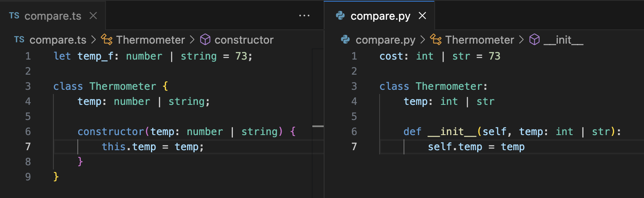Close the compare.ts tab
The height and width of the screenshot is (198, 644).
[x=93, y=16]
